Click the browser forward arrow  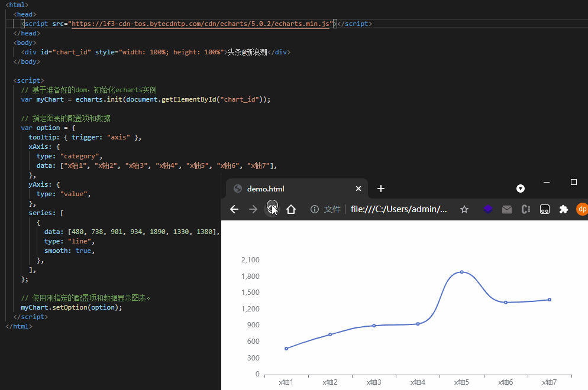pyautogui.click(x=253, y=209)
